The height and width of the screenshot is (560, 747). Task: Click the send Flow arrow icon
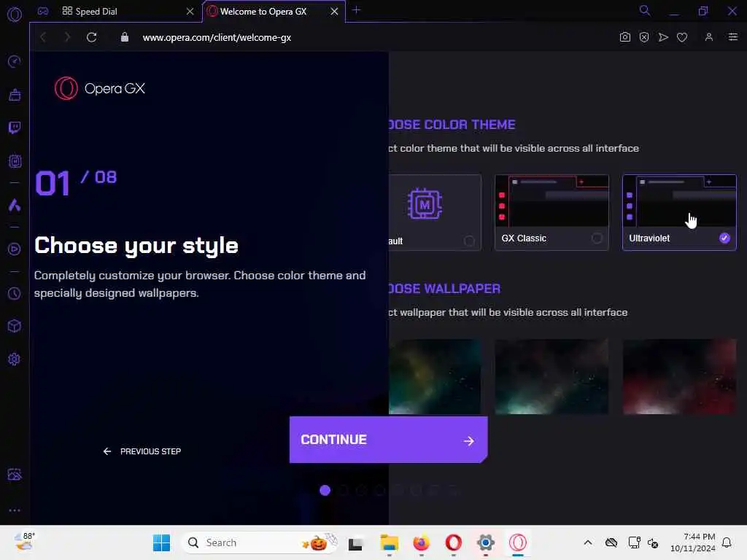pyautogui.click(x=663, y=37)
